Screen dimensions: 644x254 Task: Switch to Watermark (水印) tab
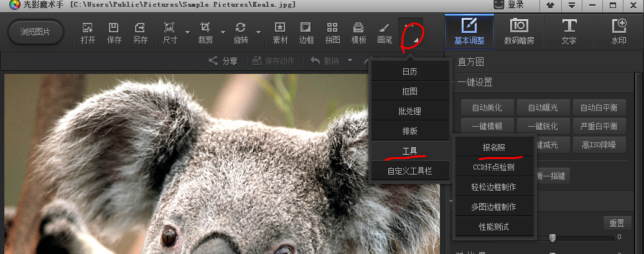[619, 31]
